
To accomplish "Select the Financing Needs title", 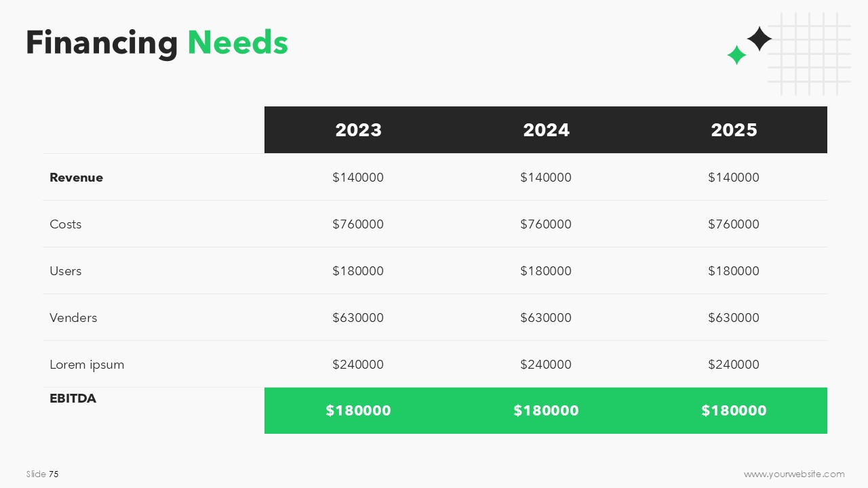I will (x=157, y=43).
